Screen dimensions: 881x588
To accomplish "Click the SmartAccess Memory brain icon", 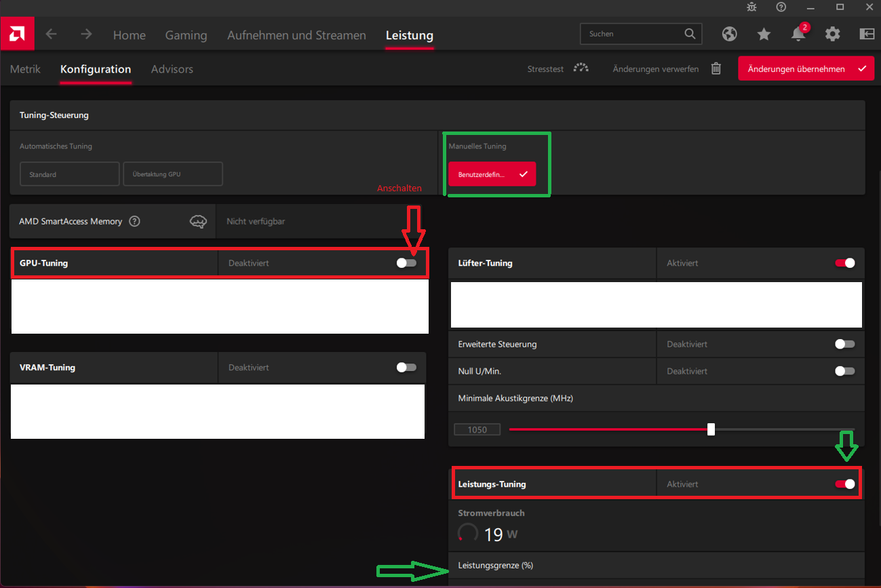I will (198, 222).
